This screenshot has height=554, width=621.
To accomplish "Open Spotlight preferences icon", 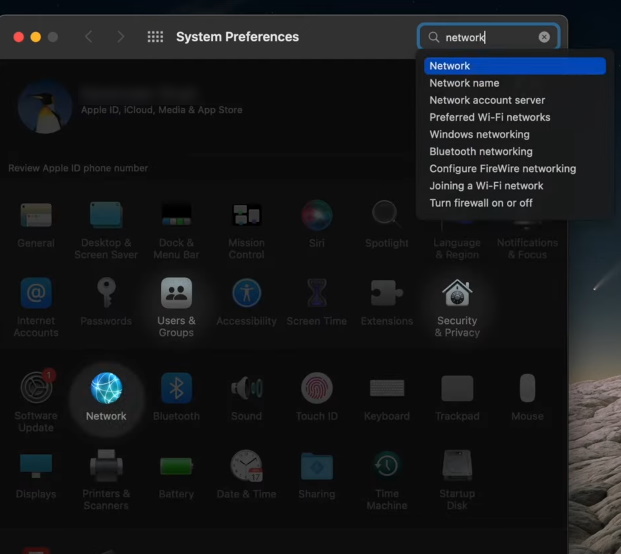I will pos(386,215).
